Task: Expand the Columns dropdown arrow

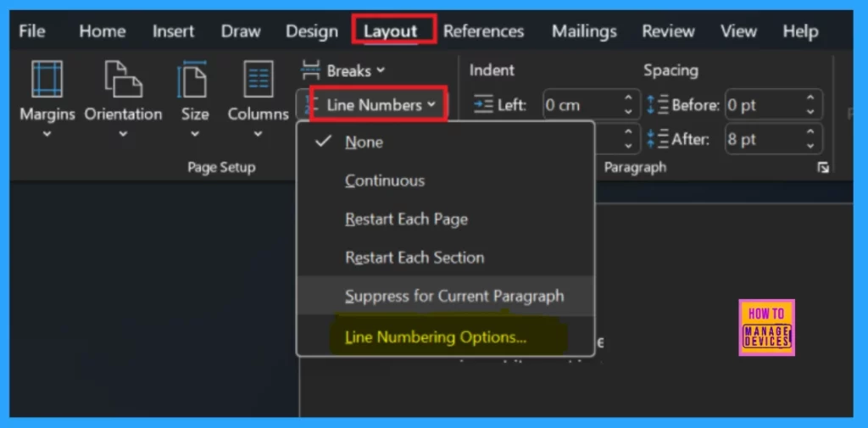Action: click(x=258, y=133)
